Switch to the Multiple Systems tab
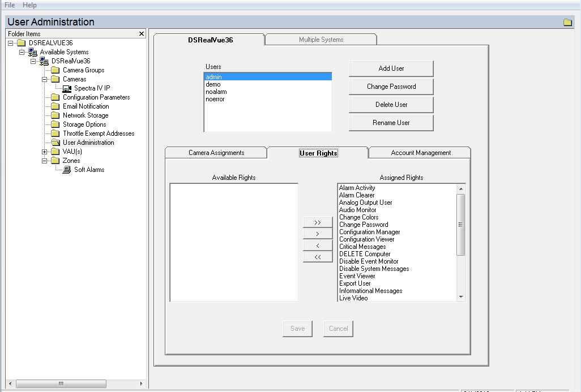Screen dimensions: 581x392 [321, 39]
